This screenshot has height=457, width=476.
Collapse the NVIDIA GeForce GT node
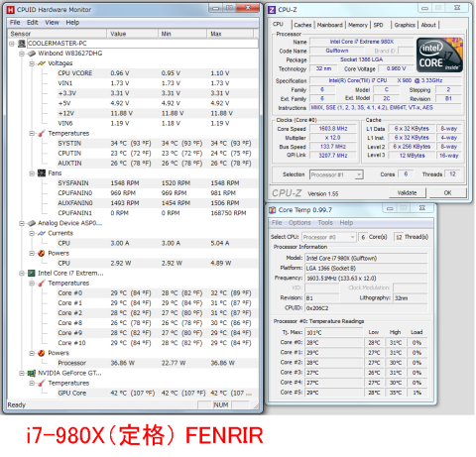click(x=22, y=373)
